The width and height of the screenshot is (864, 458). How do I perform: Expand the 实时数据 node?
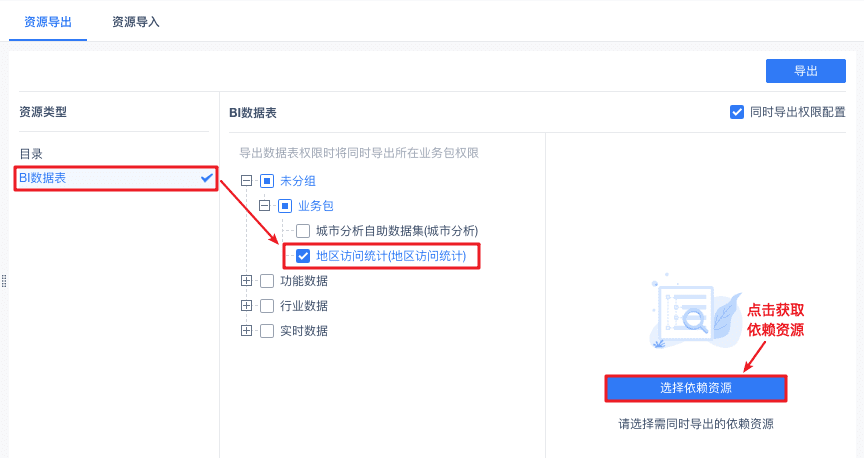[x=247, y=331]
